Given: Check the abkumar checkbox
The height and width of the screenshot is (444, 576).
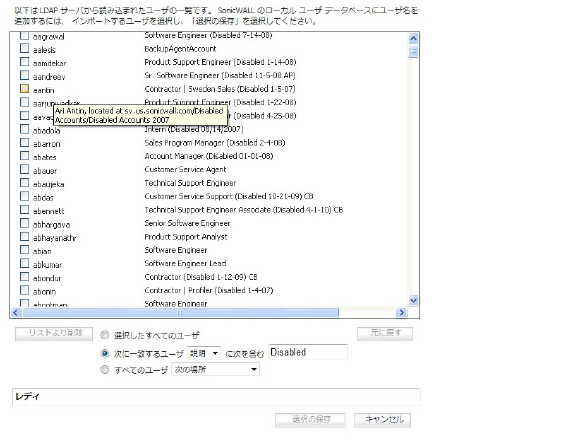Looking at the screenshot, I should coord(24,263).
